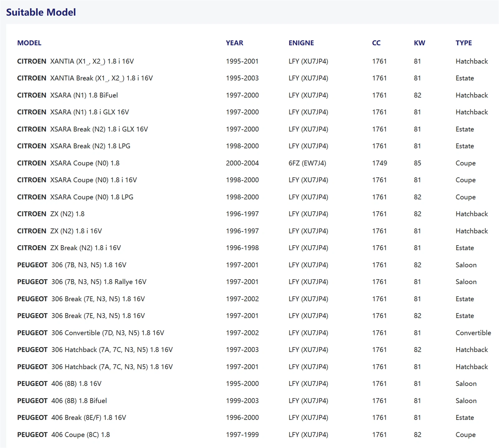Click year range '1997-1999' in 406 Coupe row

click(242, 435)
